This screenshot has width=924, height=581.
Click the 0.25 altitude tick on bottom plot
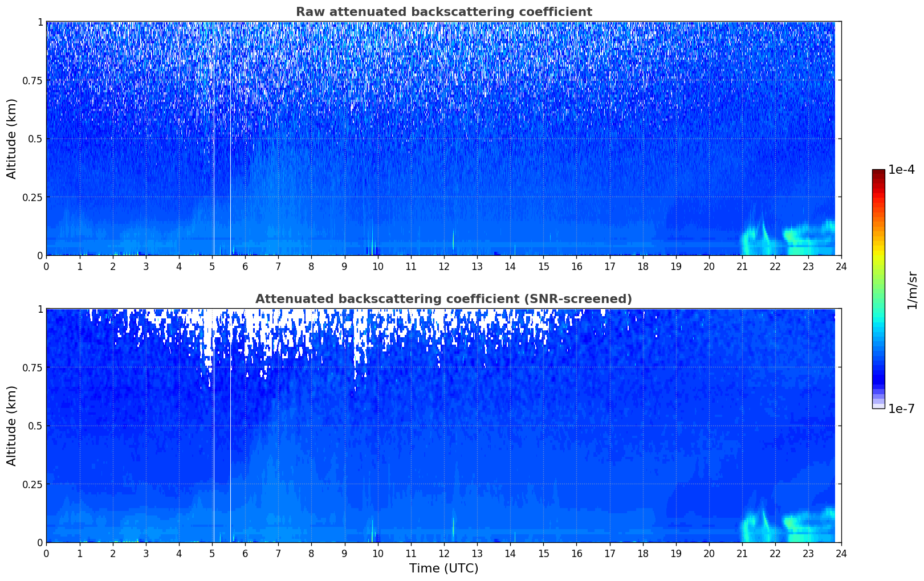pos(32,484)
